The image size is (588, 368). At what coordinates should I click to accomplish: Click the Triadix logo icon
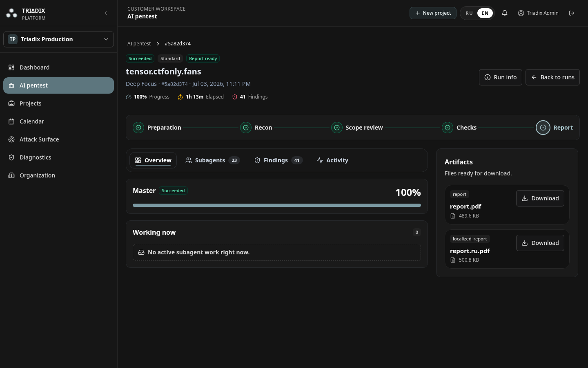coord(11,13)
